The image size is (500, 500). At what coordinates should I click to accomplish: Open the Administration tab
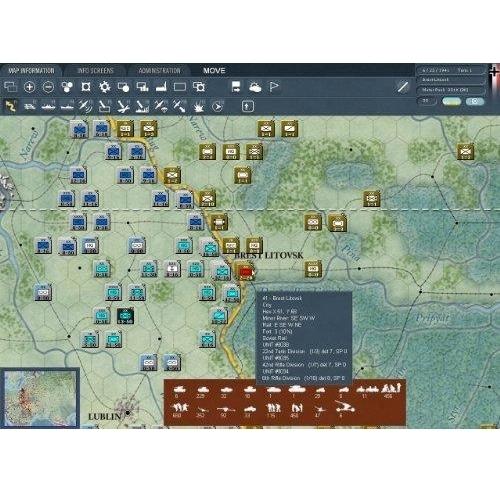pyautogui.click(x=159, y=71)
